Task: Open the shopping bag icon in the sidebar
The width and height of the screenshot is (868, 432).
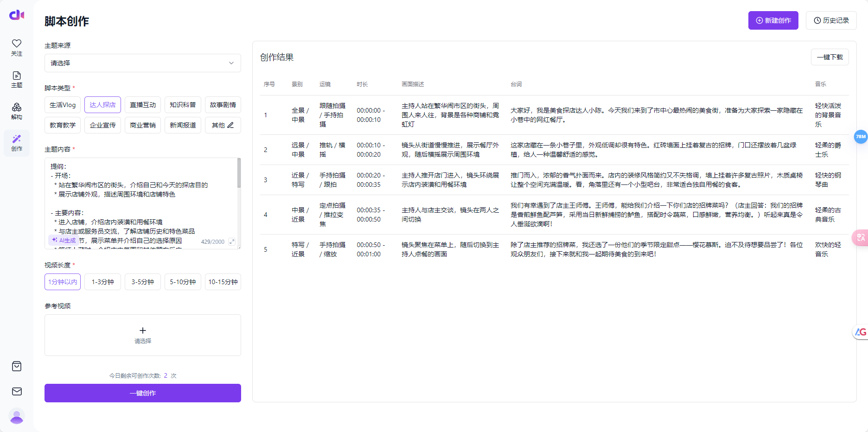Action: pyautogui.click(x=17, y=366)
